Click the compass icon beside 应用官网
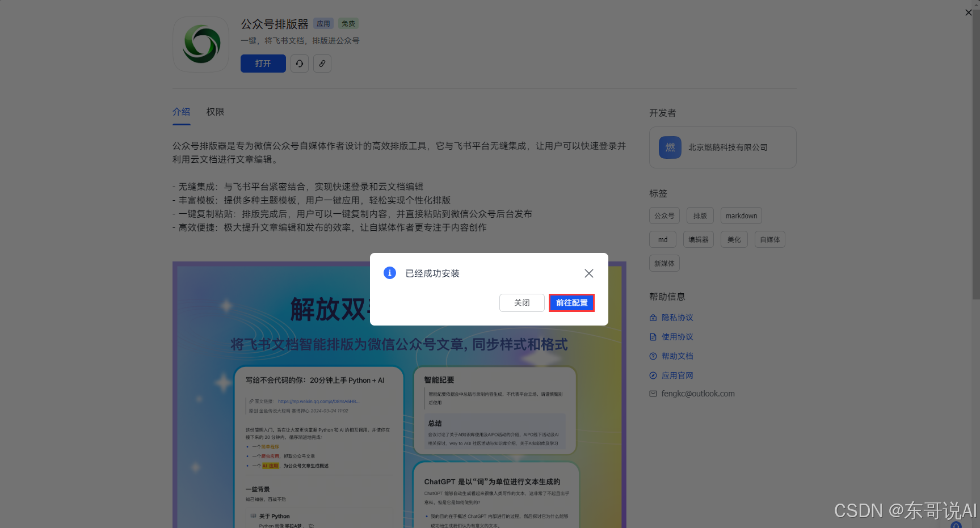Viewport: 980px width, 528px height. [x=653, y=375]
